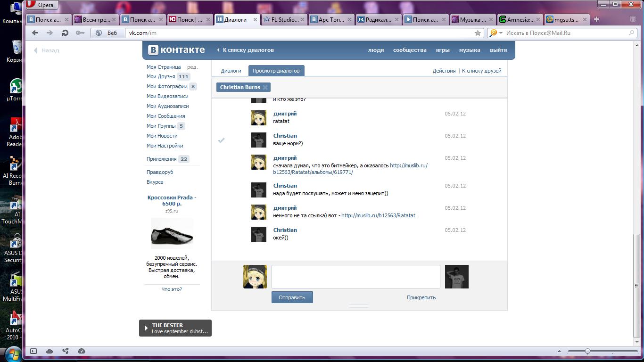The height and width of the screenshot is (362, 644).
Task: Expand zoom options arrow near slider
Action: tap(559, 351)
